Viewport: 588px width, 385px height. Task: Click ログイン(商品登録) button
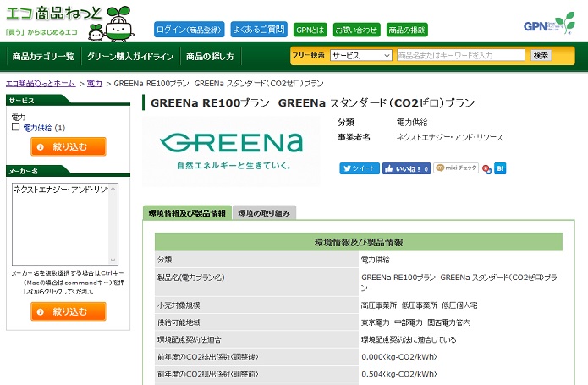tap(189, 30)
